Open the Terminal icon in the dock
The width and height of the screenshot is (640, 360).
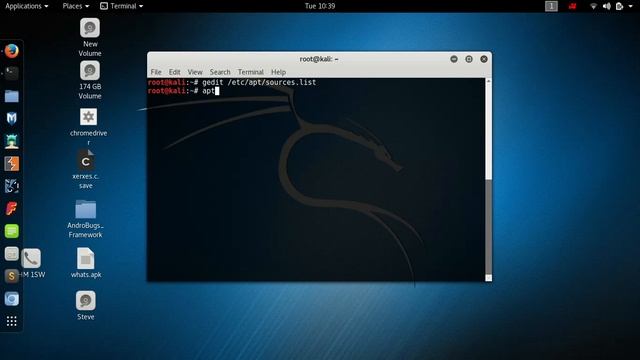click(x=11, y=73)
